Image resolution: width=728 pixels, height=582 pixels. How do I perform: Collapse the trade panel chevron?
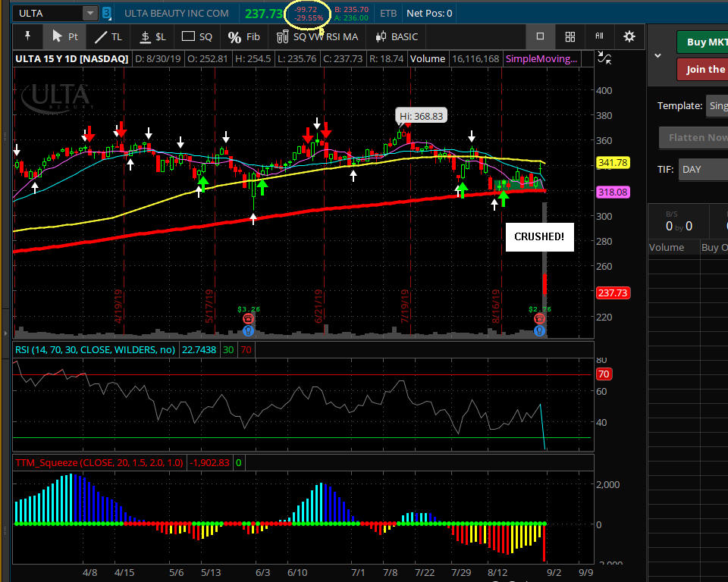tap(657, 55)
